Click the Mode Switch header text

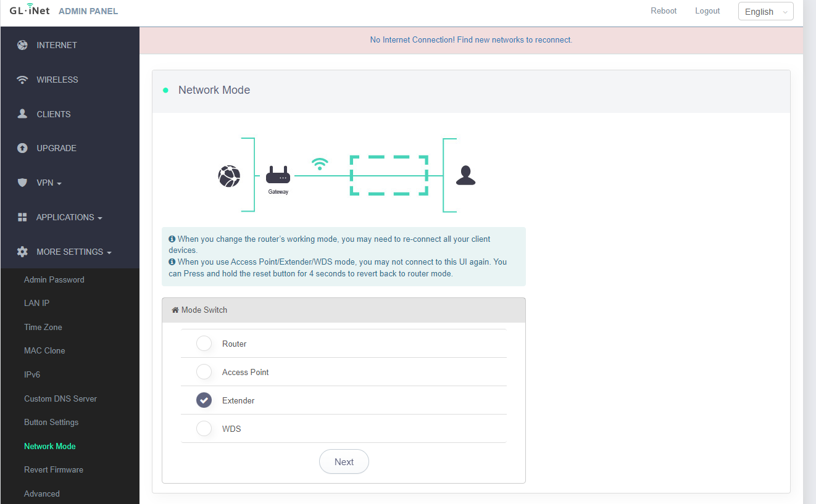204,310
